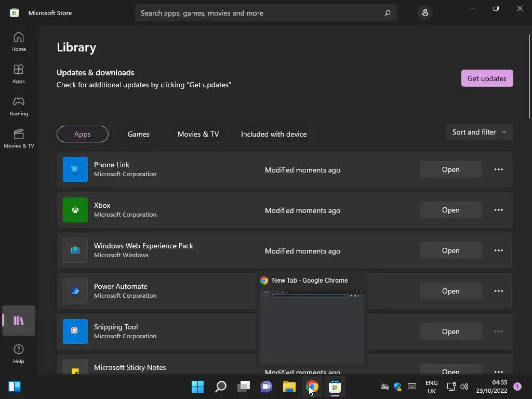Open more options for Windows Web Experience Pack
Viewport: 532px width, 399px height.
click(498, 250)
